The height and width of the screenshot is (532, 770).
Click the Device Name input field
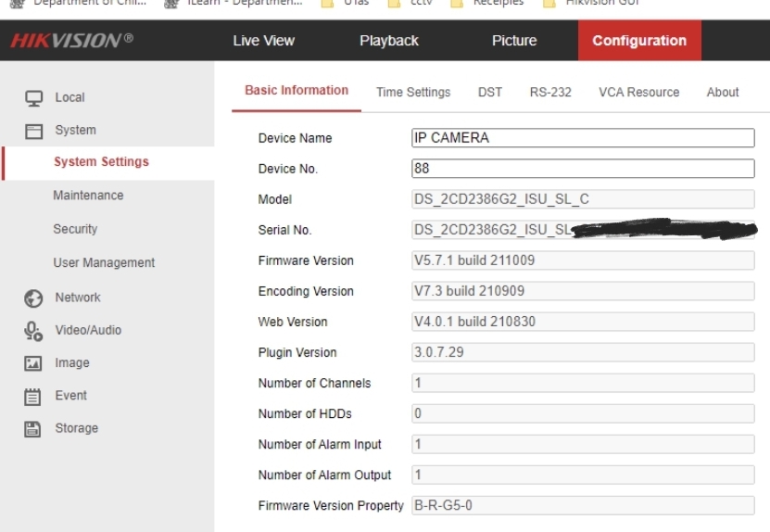coord(583,138)
